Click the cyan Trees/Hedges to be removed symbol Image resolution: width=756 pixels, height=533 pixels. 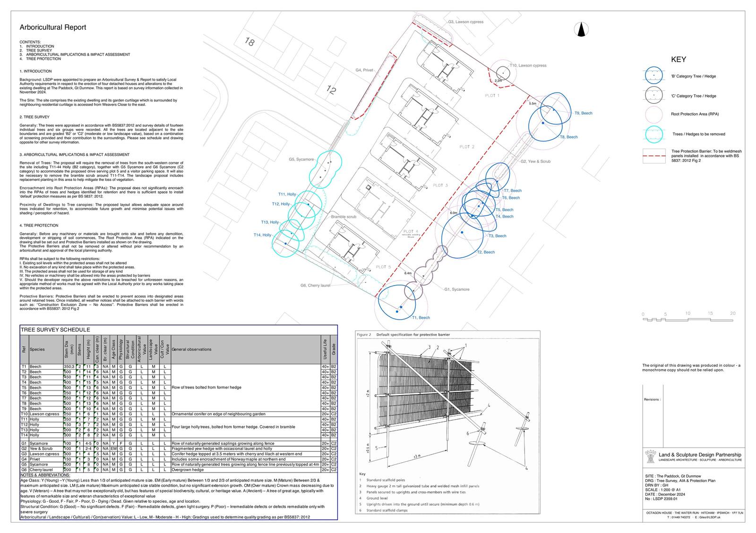(x=654, y=134)
